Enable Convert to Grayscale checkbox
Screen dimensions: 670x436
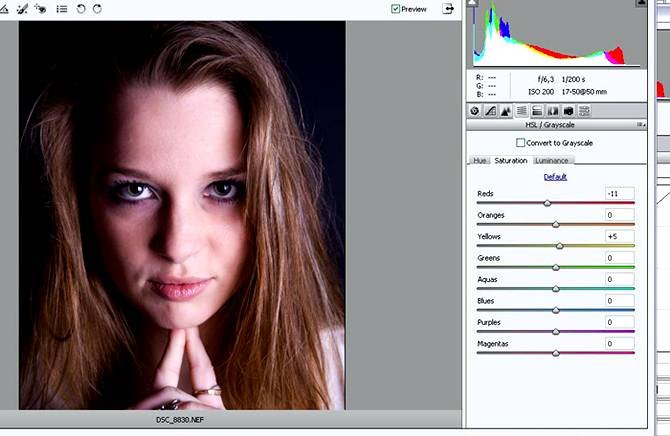pos(520,143)
